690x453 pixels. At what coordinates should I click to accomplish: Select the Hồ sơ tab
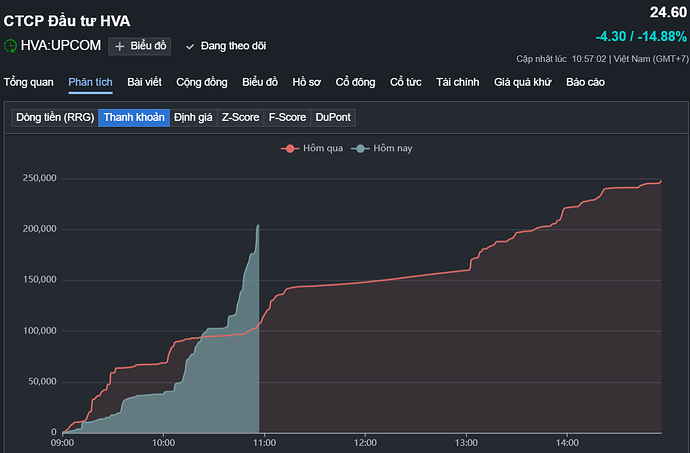pos(306,81)
